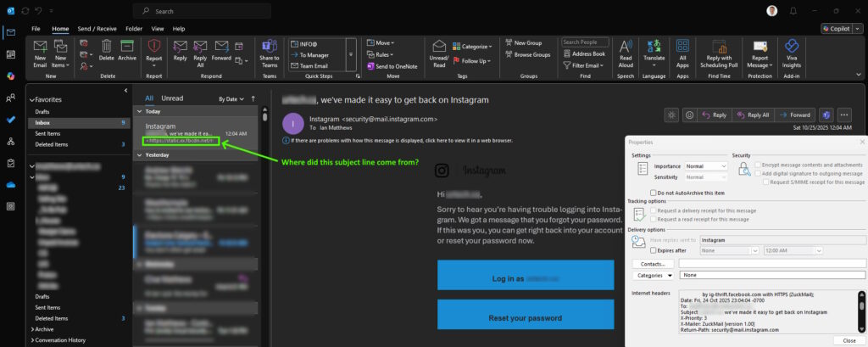This screenshot has height=347, width=868.
Task: Open the By Date sort dropdown
Action: click(231, 99)
